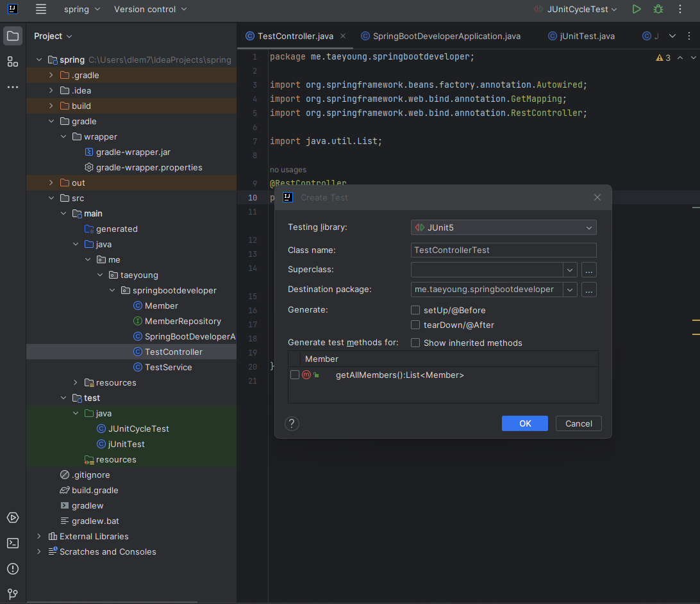This screenshot has height=604, width=700.
Task: Click the warnings indicator showing 3
Action: click(x=663, y=58)
